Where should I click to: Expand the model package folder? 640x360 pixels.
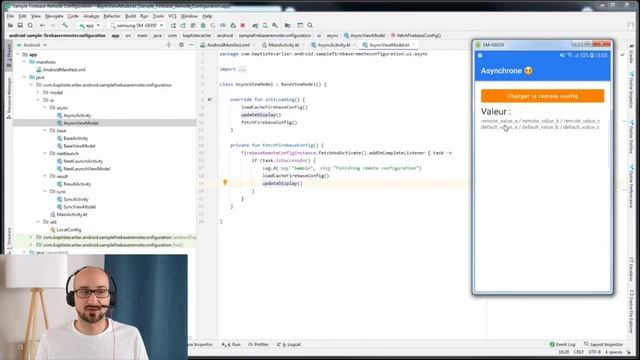click(38, 93)
